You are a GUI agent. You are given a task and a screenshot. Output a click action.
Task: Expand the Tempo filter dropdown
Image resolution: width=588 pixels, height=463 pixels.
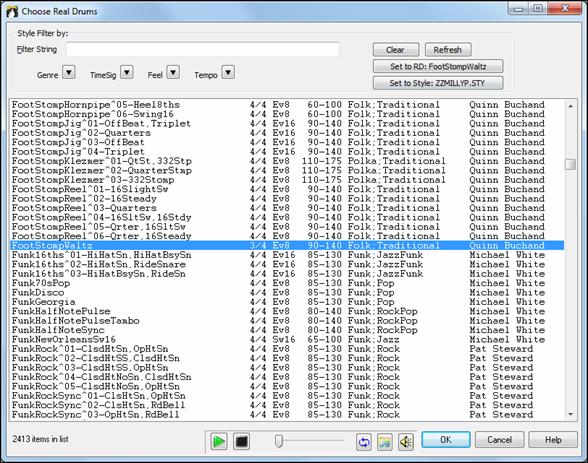228,72
